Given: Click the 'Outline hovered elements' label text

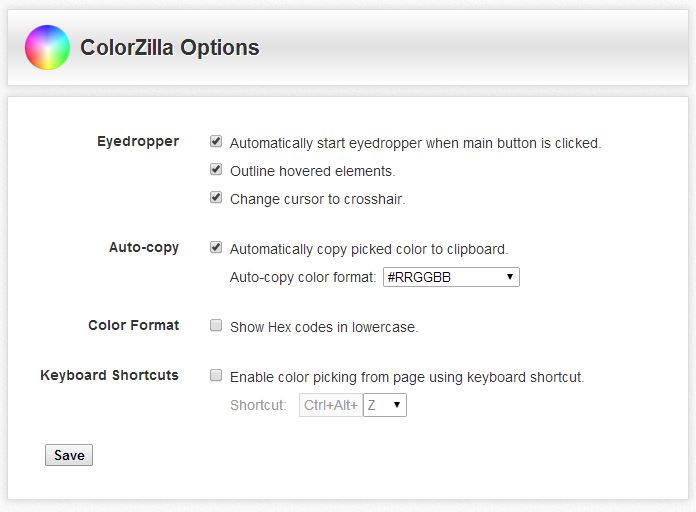Looking at the screenshot, I should point(312,171).
